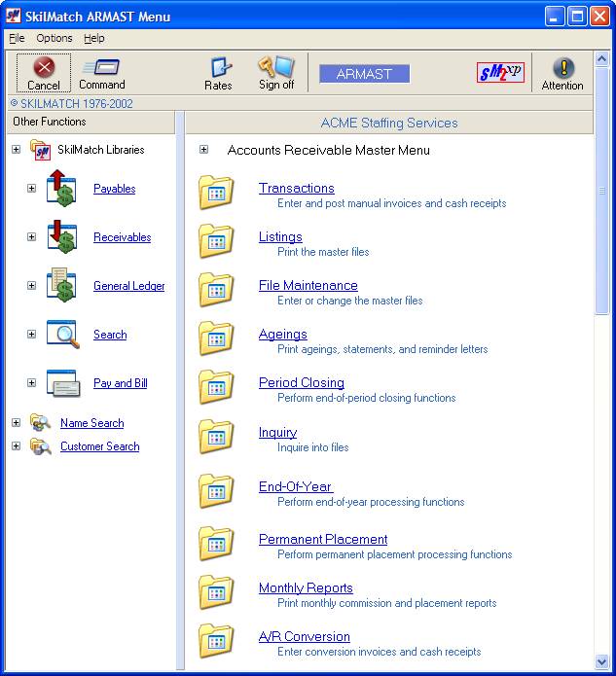Open the Options menu
Image resolution: width=616 pixels, height=676 pixels.
point(54,38)
